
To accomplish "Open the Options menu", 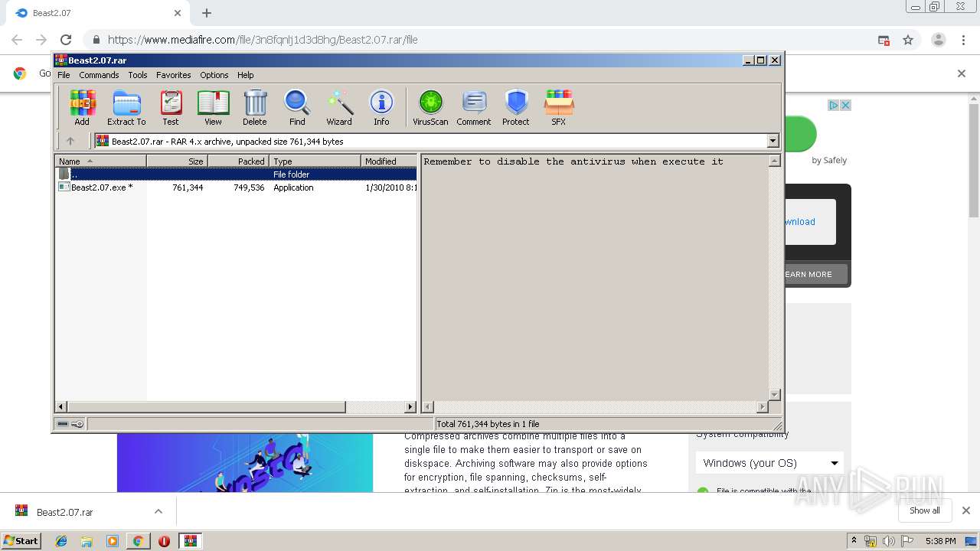I will coord(214,75).
